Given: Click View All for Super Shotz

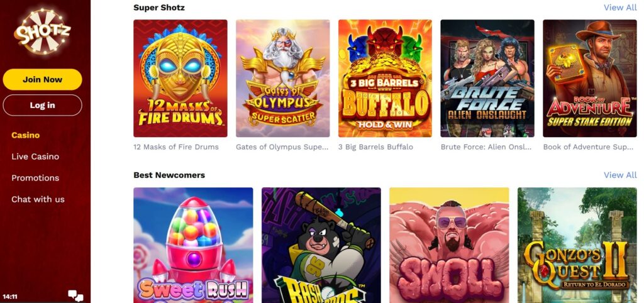Looking at the screenshot, I should click(620, 8).
